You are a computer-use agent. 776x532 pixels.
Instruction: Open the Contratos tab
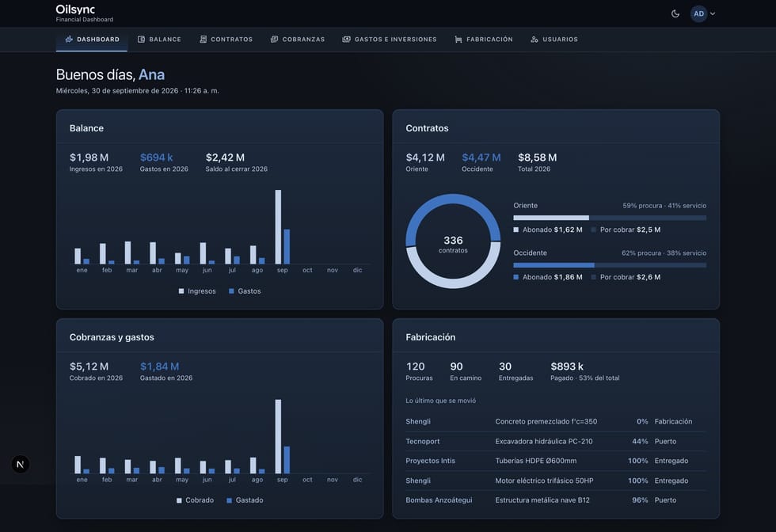pos(226,40)
